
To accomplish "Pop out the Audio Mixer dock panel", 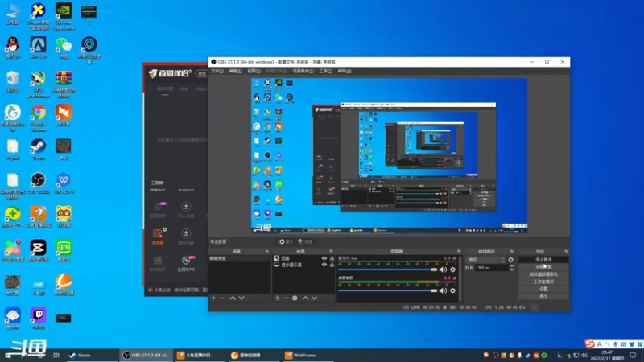I will [x=459, y=251].
